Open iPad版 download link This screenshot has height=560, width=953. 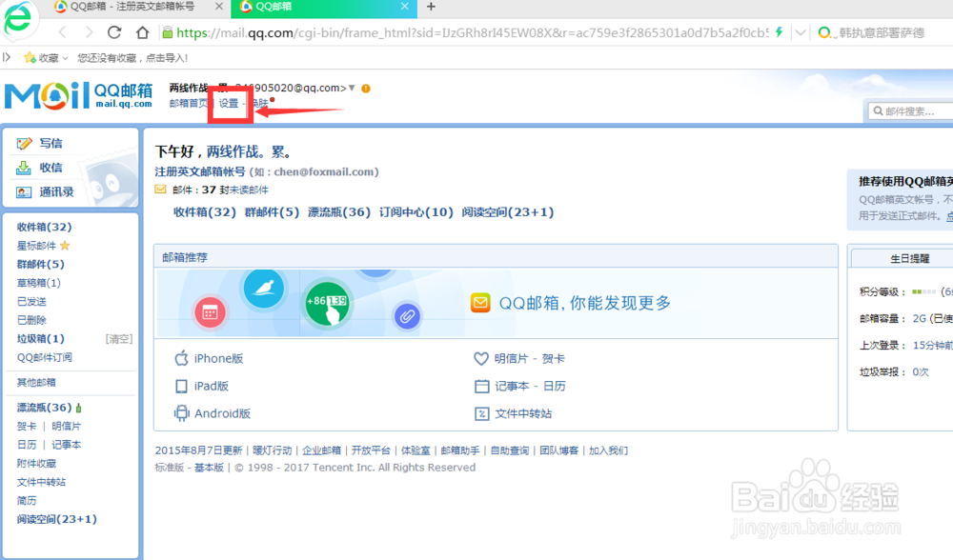click(211, 386)
